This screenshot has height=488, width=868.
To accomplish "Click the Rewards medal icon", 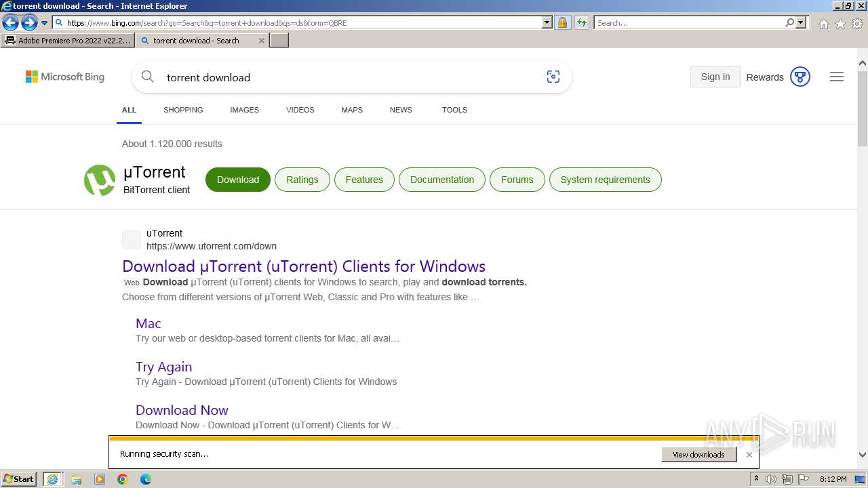I will pos(800,77).
